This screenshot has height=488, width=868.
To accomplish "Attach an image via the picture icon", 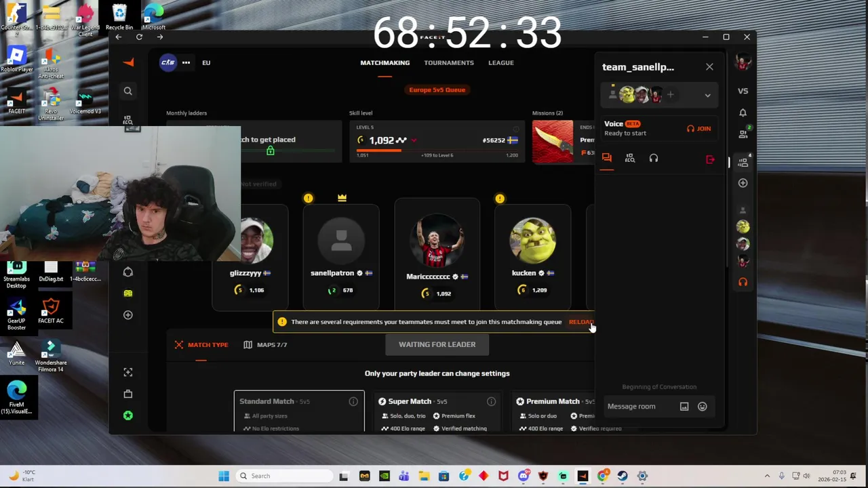I will coord(684,407).
